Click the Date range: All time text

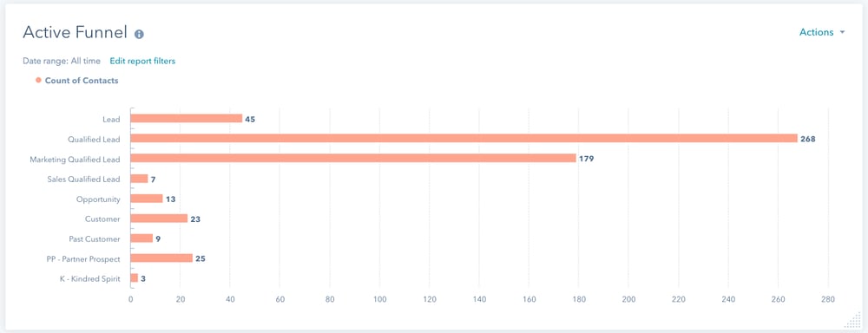[62, 61]
